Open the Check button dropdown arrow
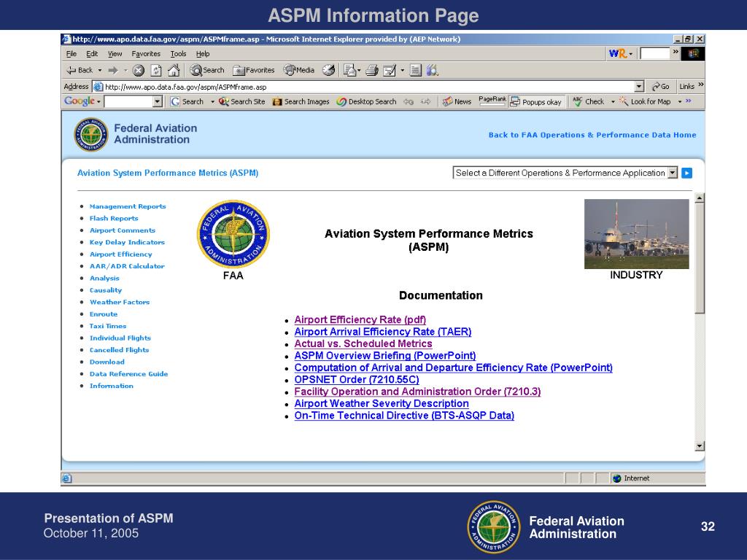This screenshot has width=747, height=560. pos(613,101)
